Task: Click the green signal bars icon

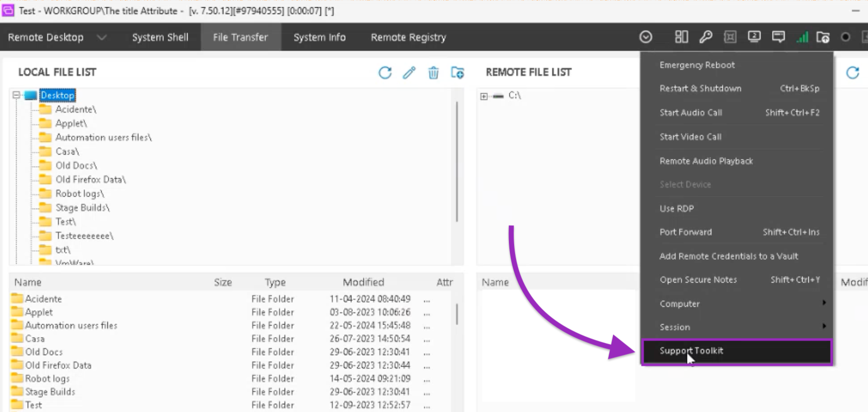Action: click(x=802, y=37)
